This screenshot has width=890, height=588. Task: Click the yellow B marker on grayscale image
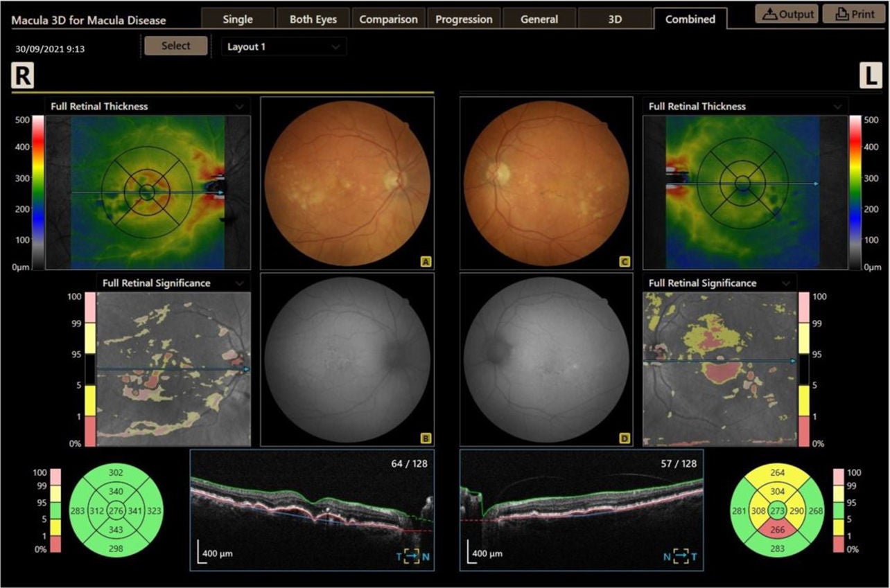426,438
